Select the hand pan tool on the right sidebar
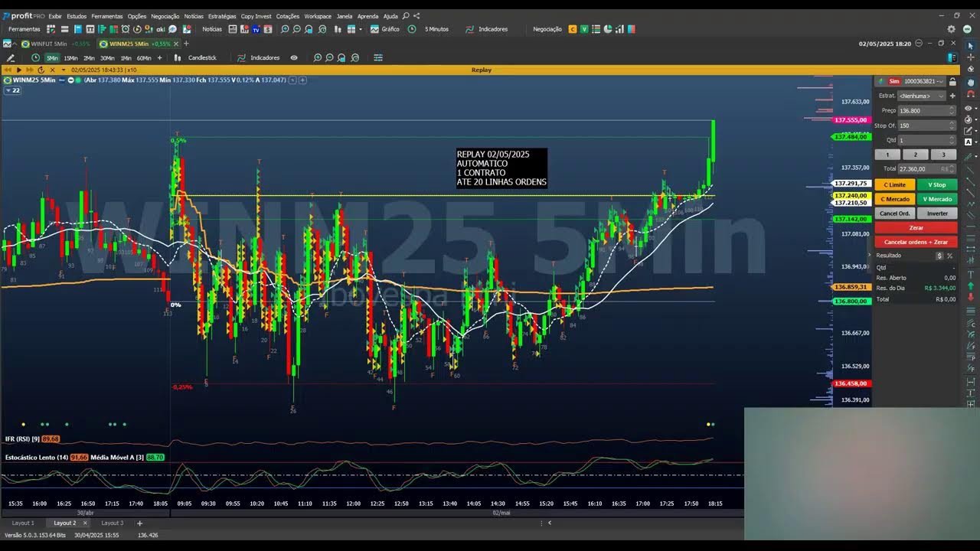The height and width of the screenshot is (551, 980). [x=969, y=80]
